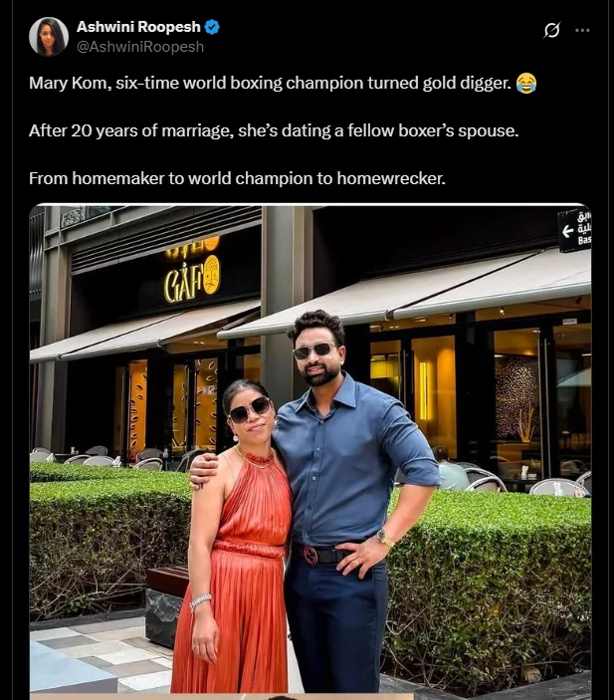Click the word 'homewrecker' in the post

pyautogui.click(x=391, y=178)
